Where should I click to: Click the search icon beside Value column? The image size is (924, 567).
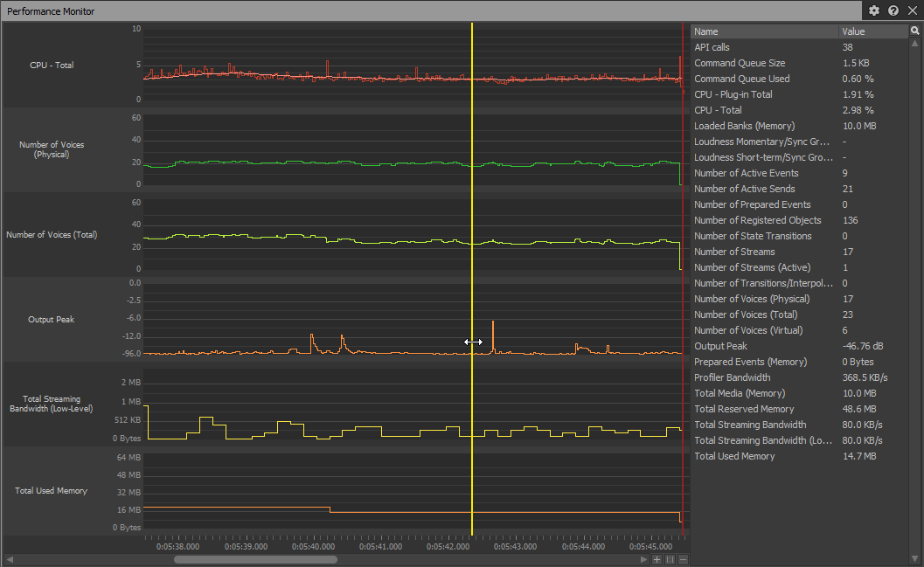[x=915, y=31]
